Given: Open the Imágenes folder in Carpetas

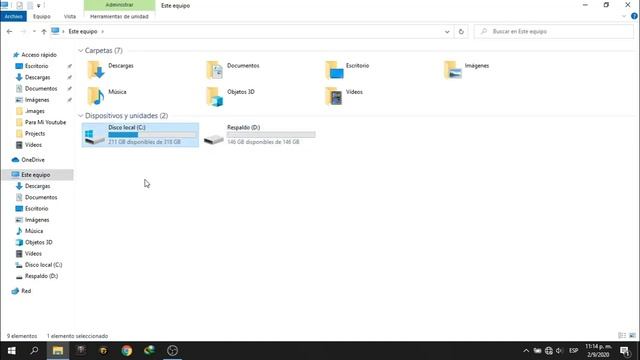Looking at the screenshot, I should 466,69.
